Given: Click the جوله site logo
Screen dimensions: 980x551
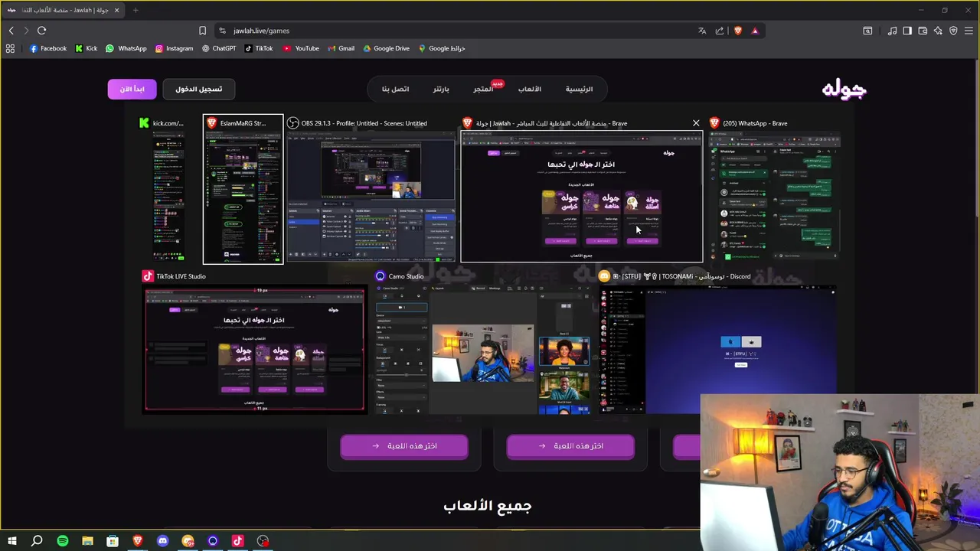Looking at the screenshot, I should [844, 90].
